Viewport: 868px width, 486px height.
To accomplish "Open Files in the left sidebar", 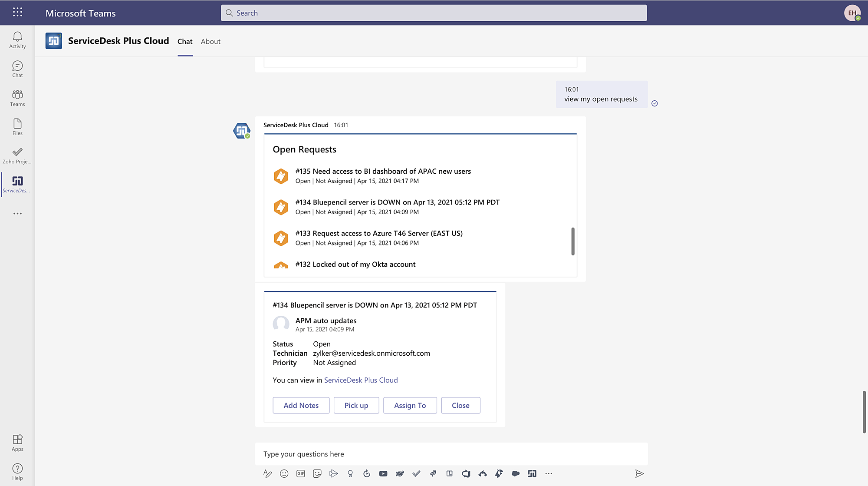I will click(17, 127).
